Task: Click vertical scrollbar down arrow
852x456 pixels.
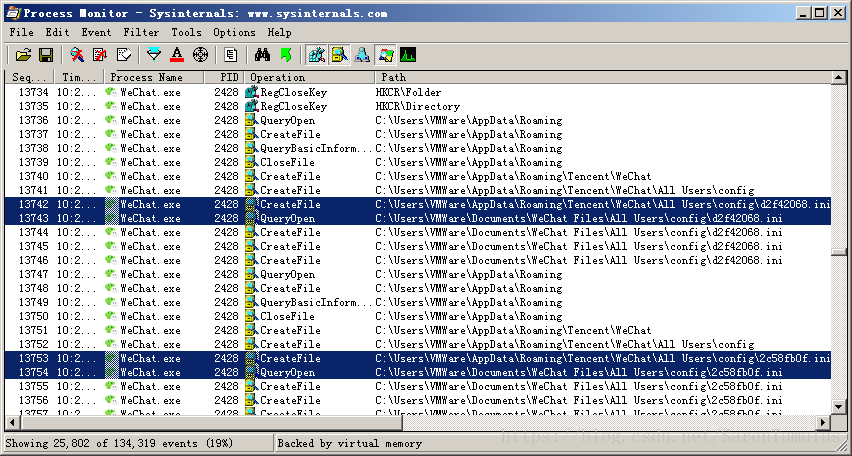Action: (839, 408)
